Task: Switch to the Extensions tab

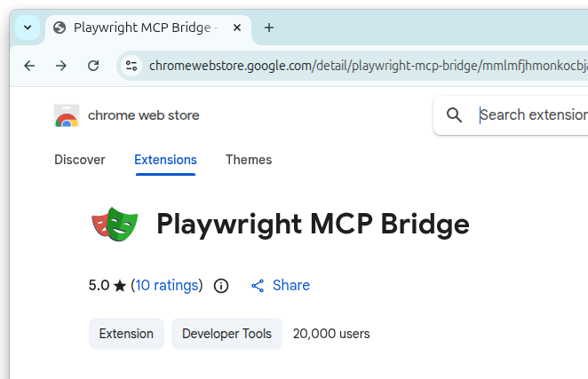Action: pyautogui.click(x=165, y=160)
